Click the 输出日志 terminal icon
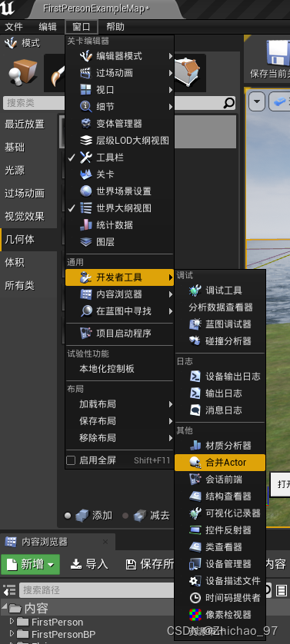 [195, 393]
